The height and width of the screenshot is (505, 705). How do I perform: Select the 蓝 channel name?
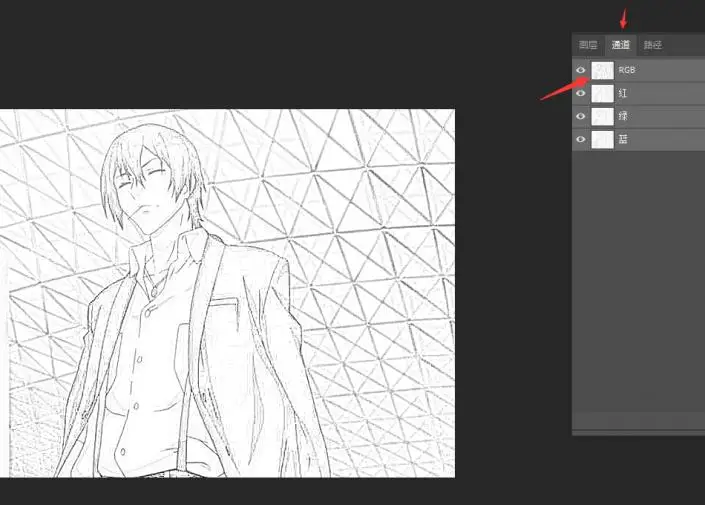tap(623, 139)
